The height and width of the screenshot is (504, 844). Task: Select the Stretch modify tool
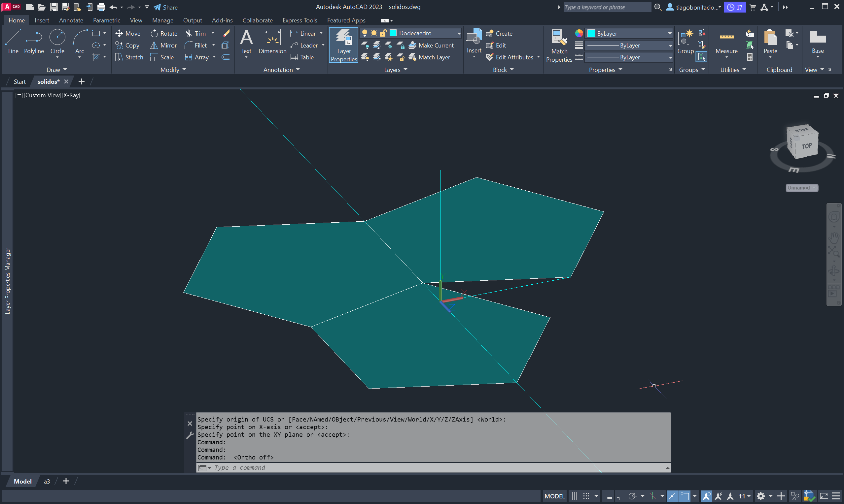[129, 57]
